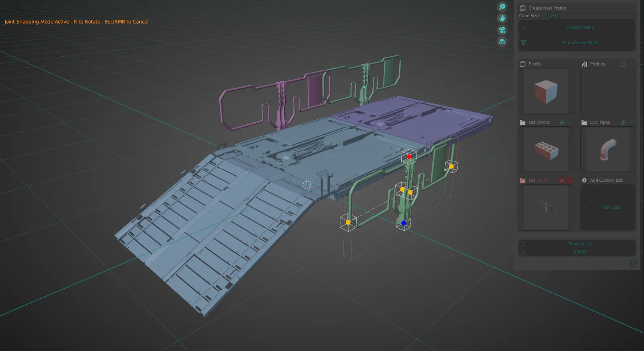This screenshot has height=351, width=644.
Task: Select the pipe elbow thumbnail
Action: [607, 150]
